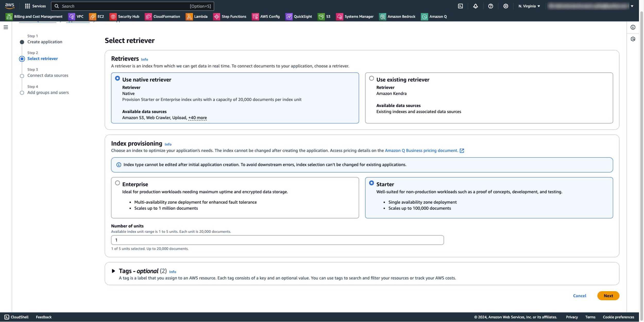
Task: Open Amazon Q Business pricing document link
Action: (421, 150)
